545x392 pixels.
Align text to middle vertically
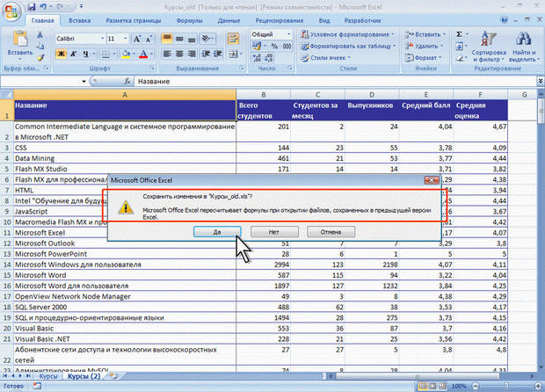179,39
